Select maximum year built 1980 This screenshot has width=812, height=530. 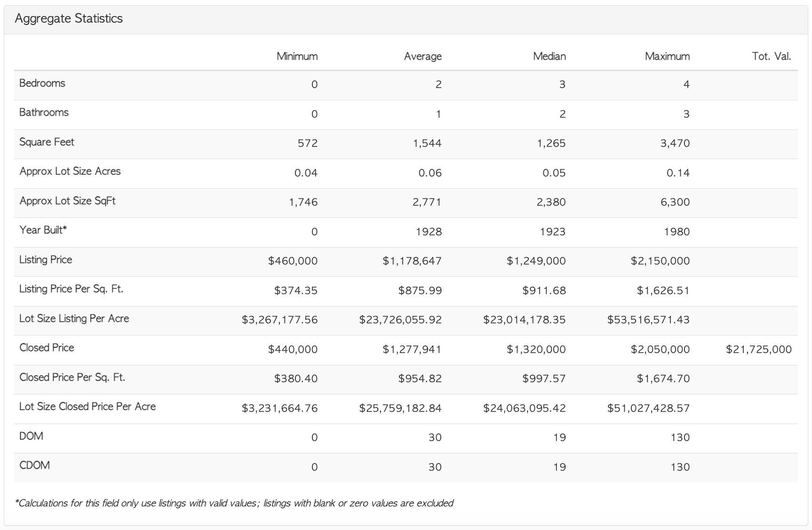click(x=677, y=232)
